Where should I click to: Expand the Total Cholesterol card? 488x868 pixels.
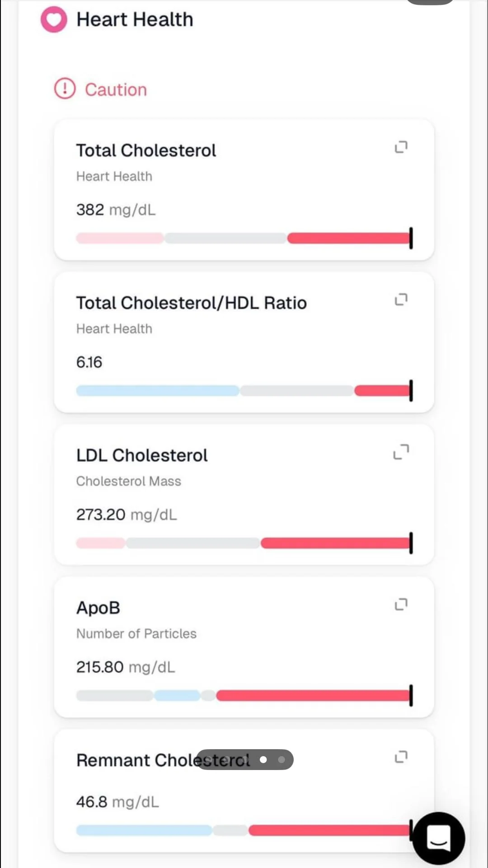[x=401, y=147]
